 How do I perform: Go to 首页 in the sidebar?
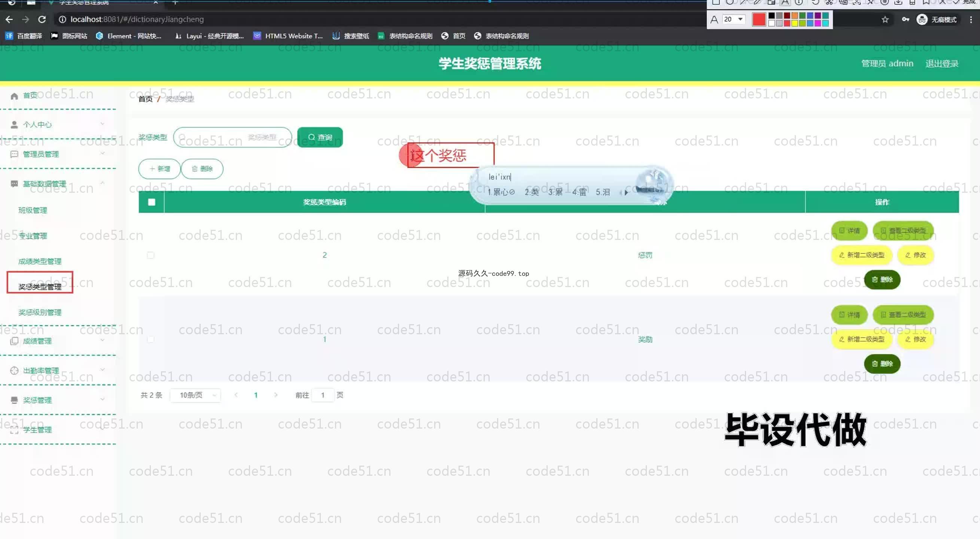point(30,95)
